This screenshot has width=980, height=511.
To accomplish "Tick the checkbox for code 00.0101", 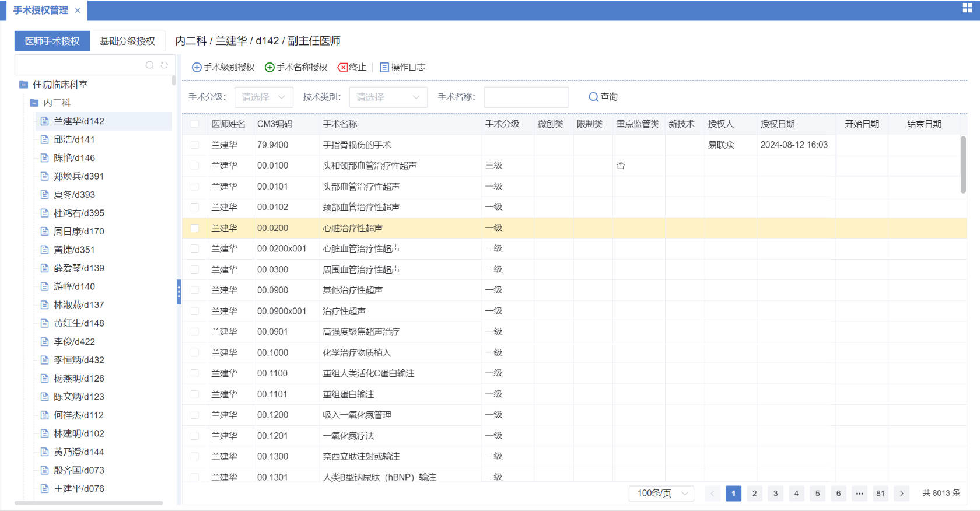I will (x=195, y=187).
